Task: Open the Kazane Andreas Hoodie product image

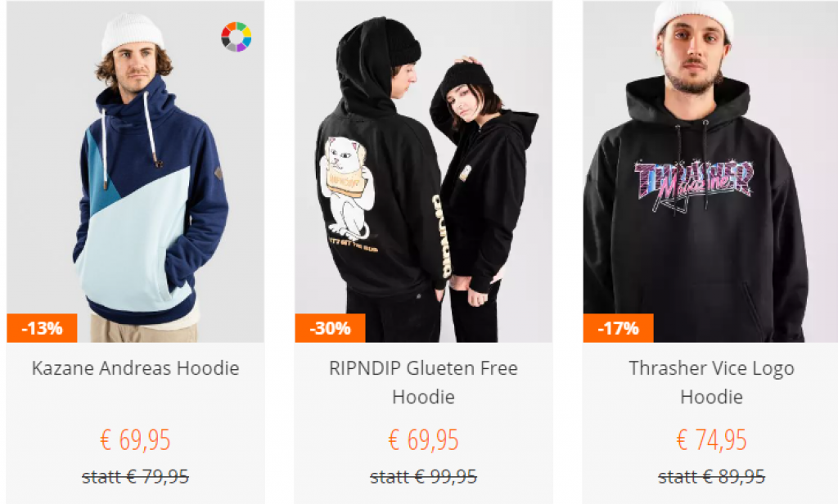Action: coord(135,172)
